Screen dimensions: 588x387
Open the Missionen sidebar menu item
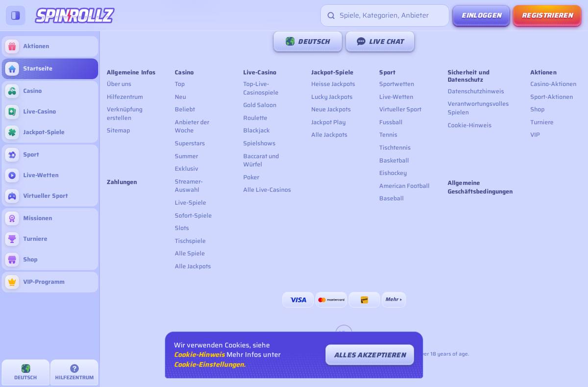click(x=50, y=218)
